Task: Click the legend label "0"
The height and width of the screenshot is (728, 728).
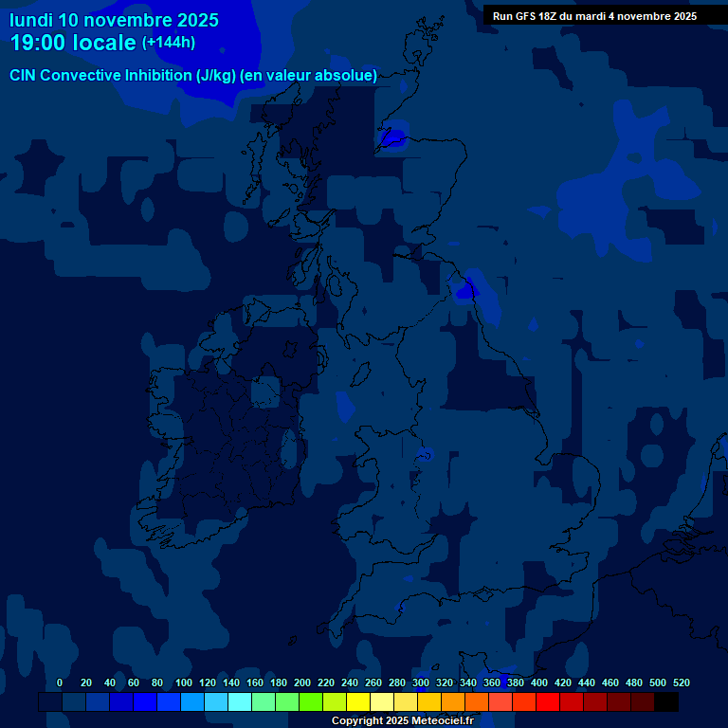Action: point(60,682)
